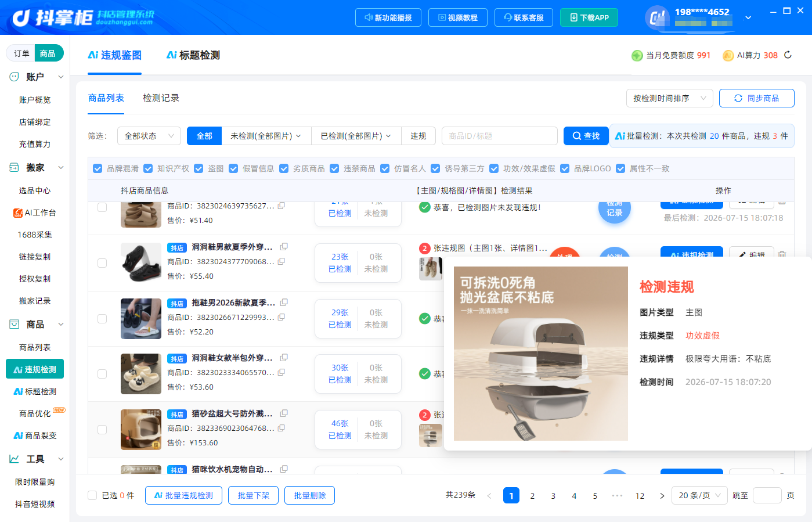Uncheck the 品牌混淆 filter
Viewport: 812px width, 522px height.
98,168
